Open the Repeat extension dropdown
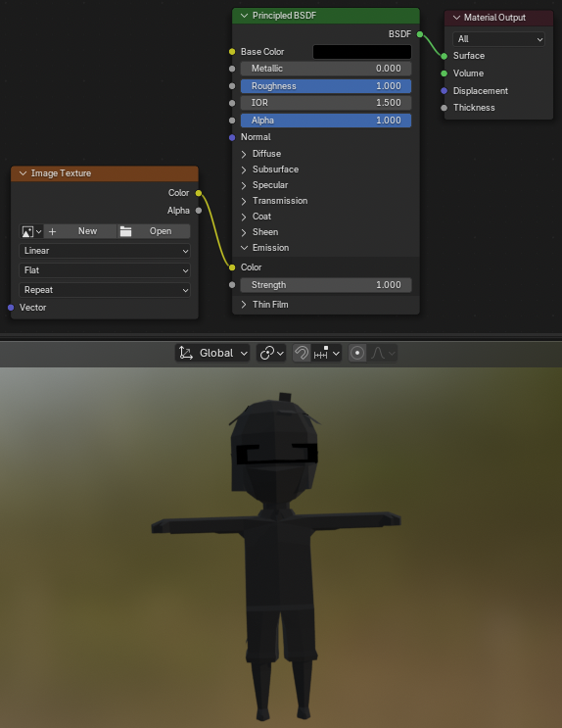This screenshot has height=728, width=562. point(105,290)
